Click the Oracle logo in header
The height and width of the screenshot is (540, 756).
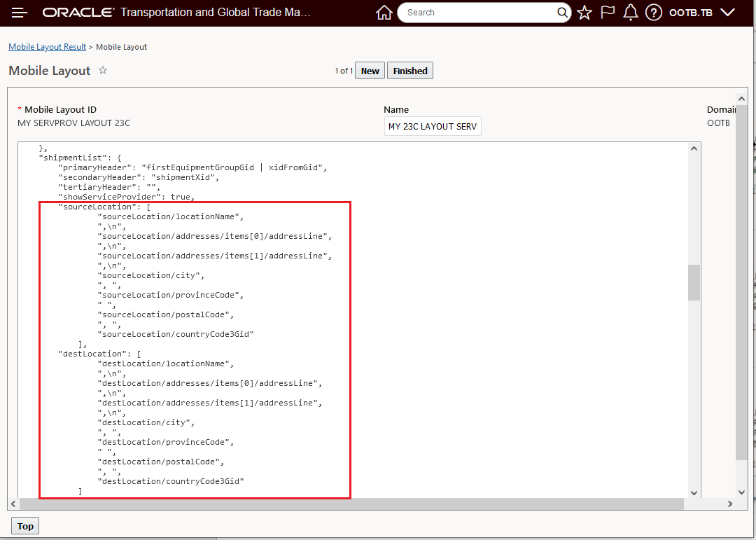[78, 13]
